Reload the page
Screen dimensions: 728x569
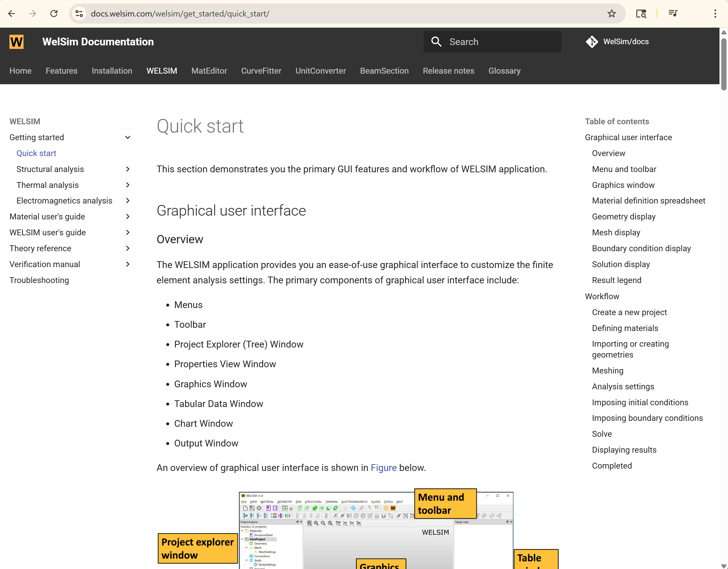[x=54, y=14]
